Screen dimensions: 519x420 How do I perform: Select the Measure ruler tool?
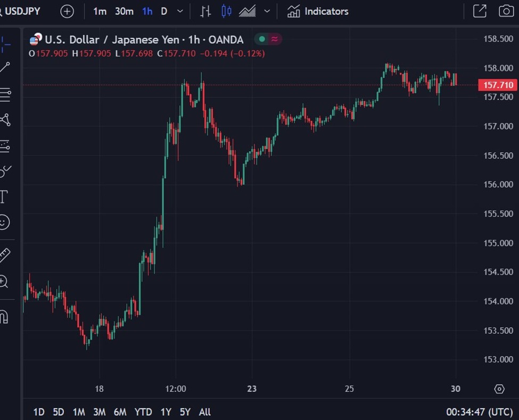5,255
